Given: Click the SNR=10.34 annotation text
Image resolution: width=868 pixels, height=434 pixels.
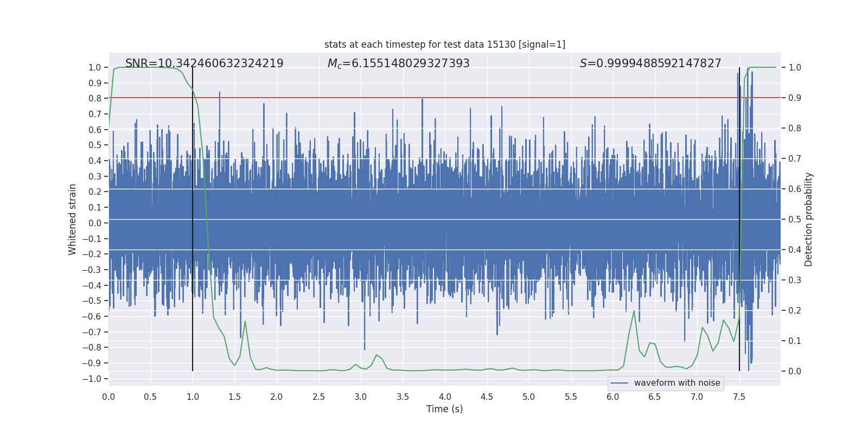Looking at the screenshot, I should [x=204, y=63].
